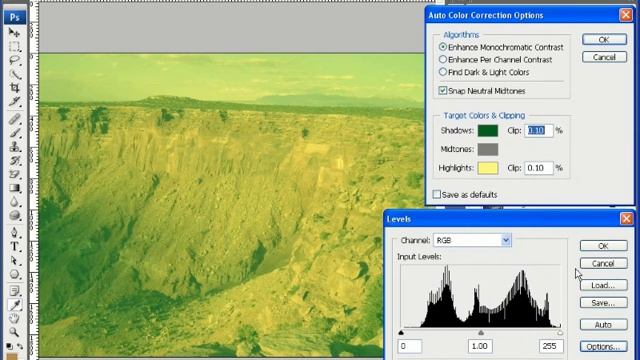
Task: Select the Rectangular Marquee tool
Action: 14,47
